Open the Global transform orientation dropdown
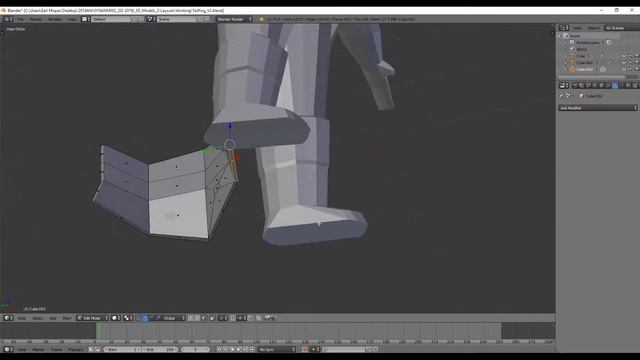This screenshot has width=640, height=360. pyautogui.click(x=175, y=318)
